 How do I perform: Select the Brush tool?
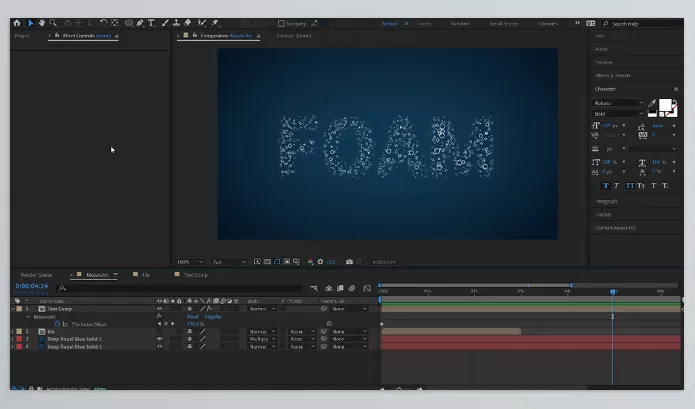pos(165,23)
